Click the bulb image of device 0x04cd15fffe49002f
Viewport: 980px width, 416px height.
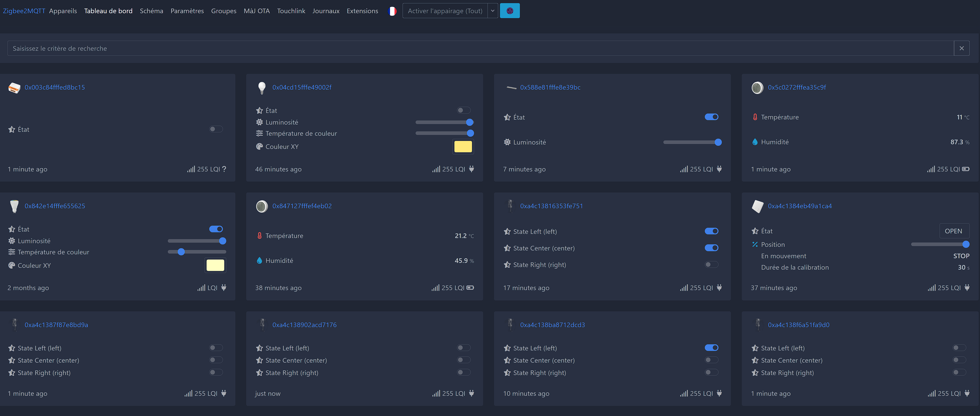coord(262,88)
